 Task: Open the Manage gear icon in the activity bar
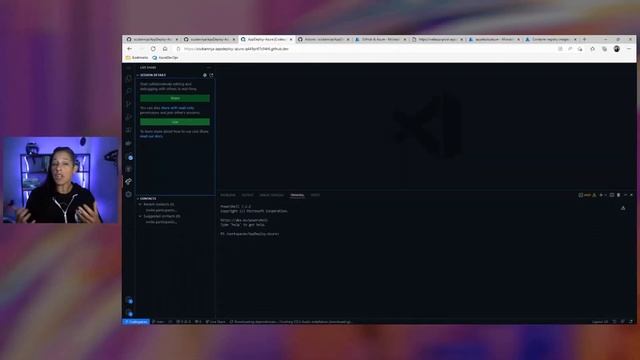[129, 313]
